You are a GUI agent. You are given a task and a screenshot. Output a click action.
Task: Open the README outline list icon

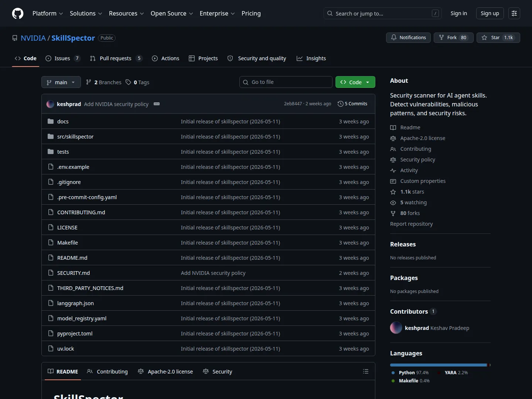point(366,371)
